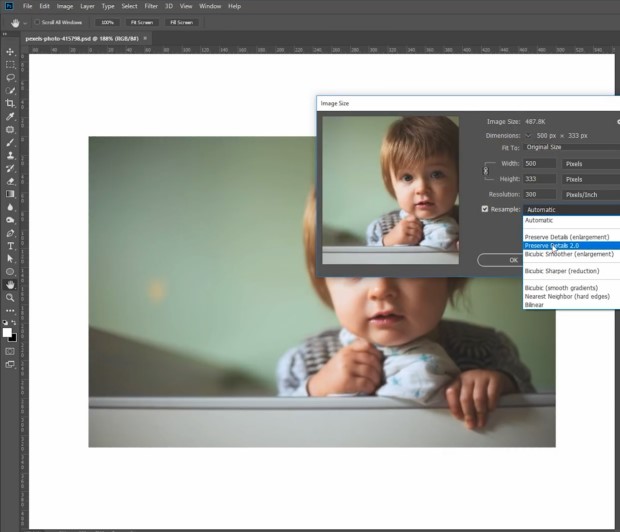Screen dimensions: 620x532
Task: Select the Zoom tool
Action: pos(10,297)
